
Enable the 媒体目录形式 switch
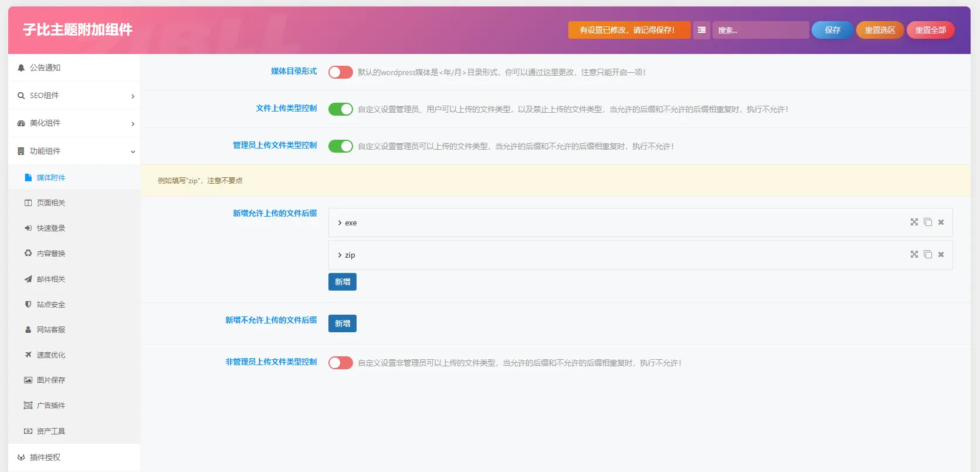[x=341, y=72]
